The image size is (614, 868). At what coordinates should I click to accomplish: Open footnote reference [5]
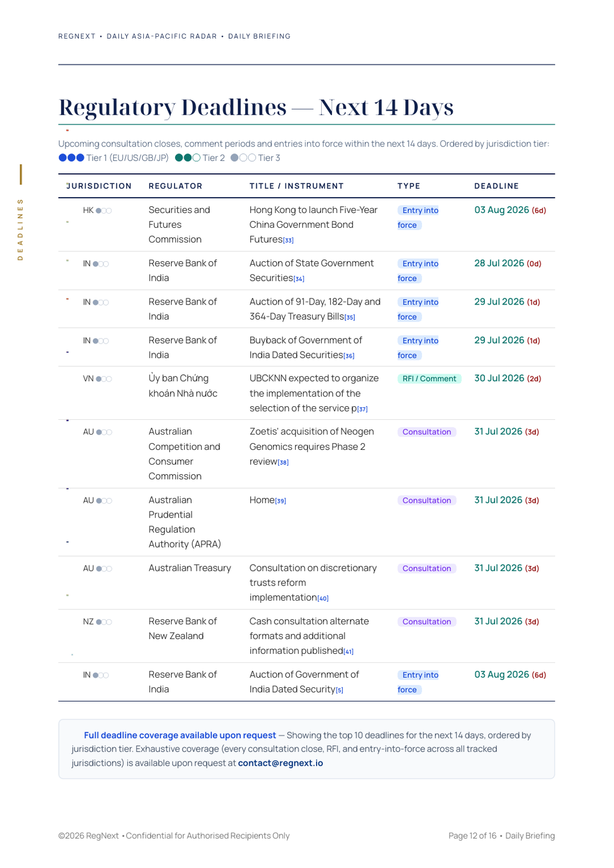[339, 690]
